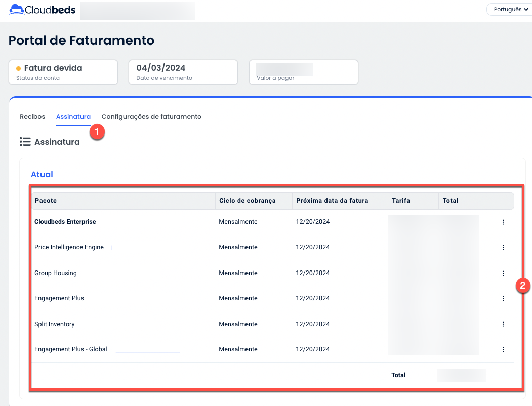Open three-dot menu for Split Inventory
The image size is (532, 406).
pyautogui.click(x=503, y=324)
